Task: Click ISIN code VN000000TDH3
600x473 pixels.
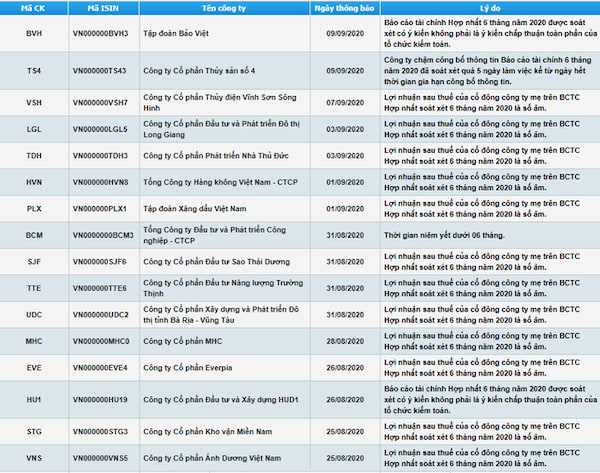Action: click(x=100, y=155)
